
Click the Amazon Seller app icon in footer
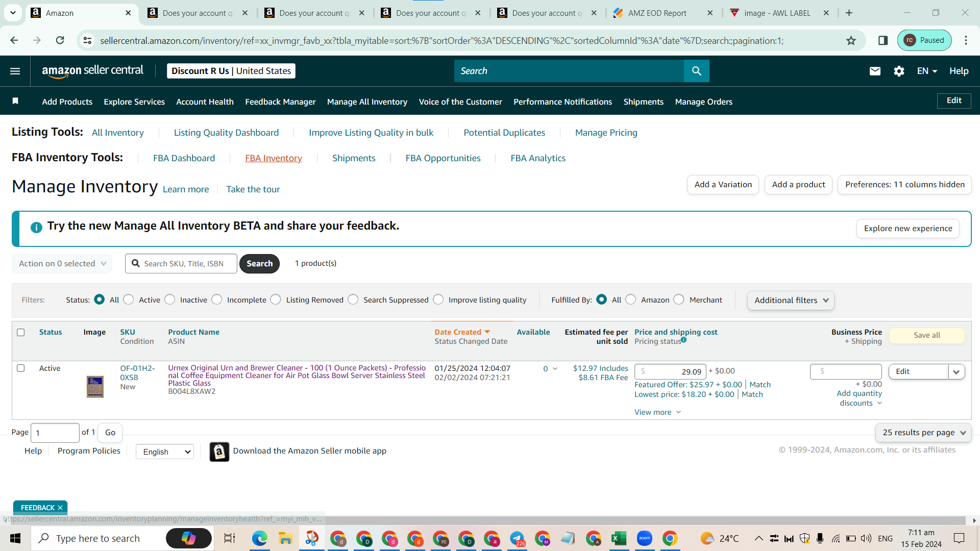[219, 452]
